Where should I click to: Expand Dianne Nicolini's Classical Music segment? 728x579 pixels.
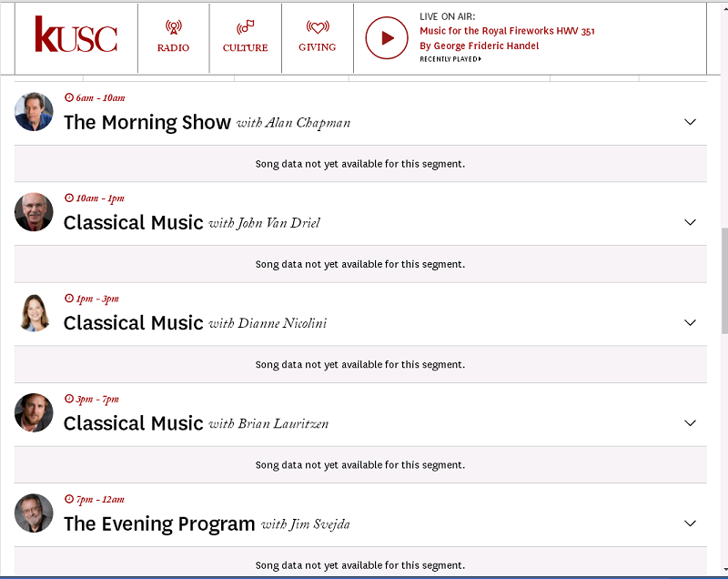coord(690,322)
